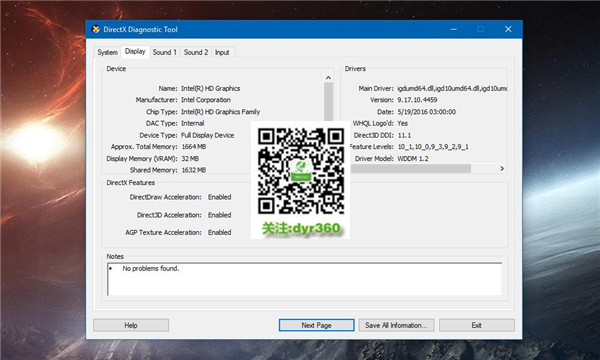Select the Display tab
The height and width of the screenshot is (360, 600).
click(x=135, y=51)
